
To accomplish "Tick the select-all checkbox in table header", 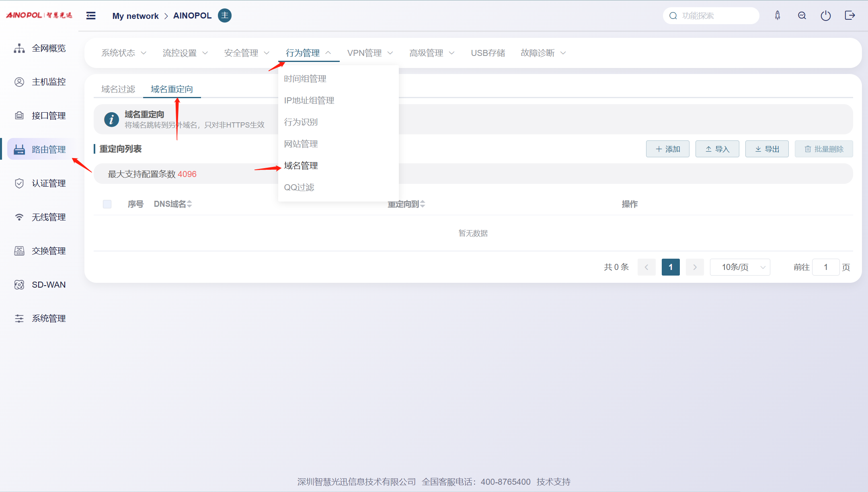I will [x=107, y=204].
